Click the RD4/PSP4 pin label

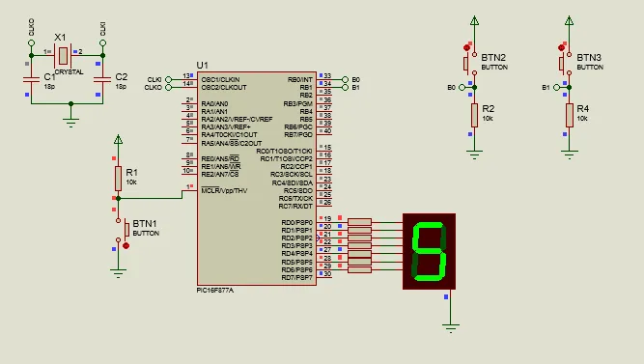[x=297, y=254]
